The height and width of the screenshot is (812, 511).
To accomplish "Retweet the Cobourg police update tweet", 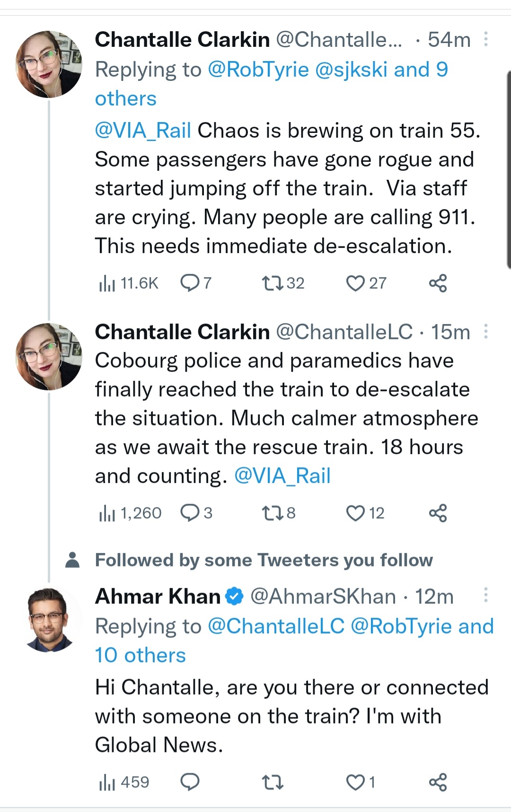I will 273,513.
